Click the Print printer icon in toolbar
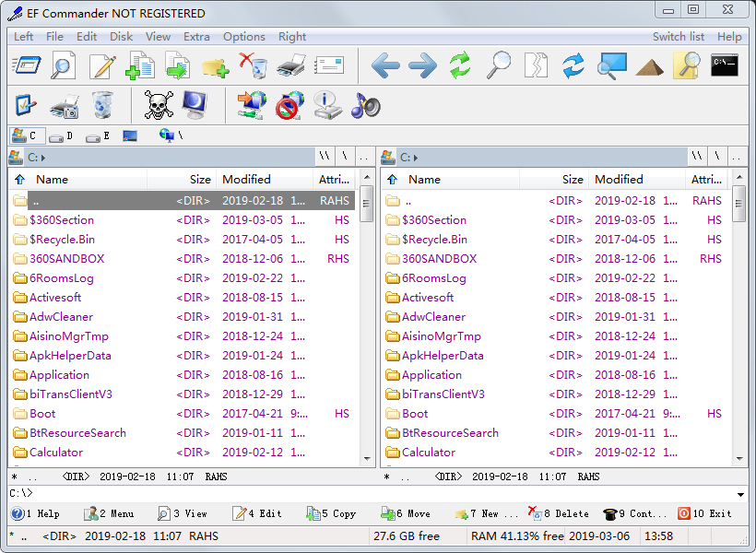Image resolution: width=756 pixels, height=553 pixels. pos(291,65)
